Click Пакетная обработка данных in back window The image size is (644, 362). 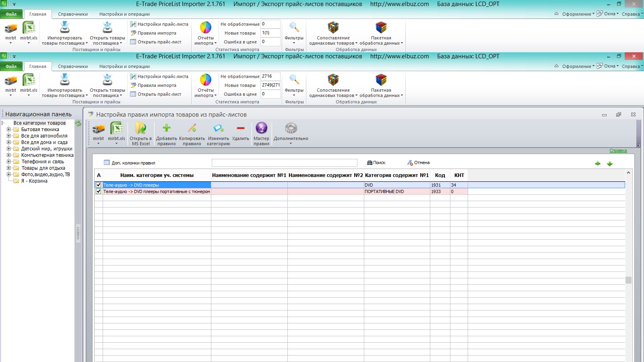pos(381,33)
